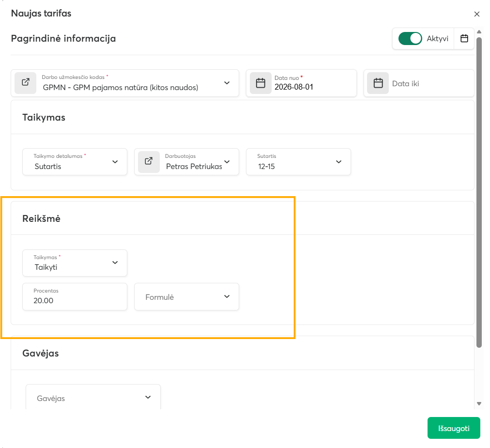Click the Pagrindinė informacija heading
This screenshot has height=448, width=490.
(x=63, y=38)
